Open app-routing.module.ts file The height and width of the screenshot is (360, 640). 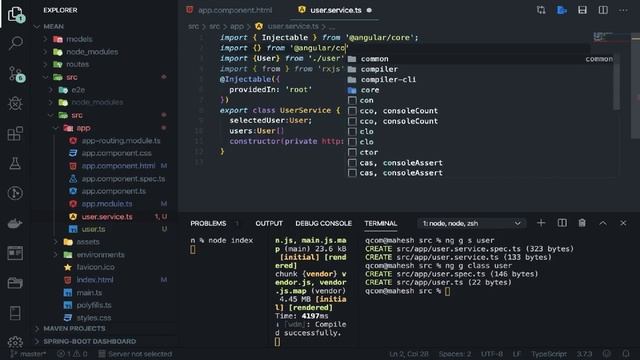121,140
